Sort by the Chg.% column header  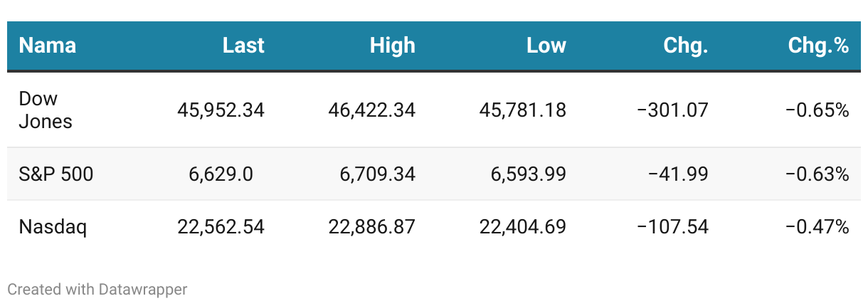(x=818, y=46)
